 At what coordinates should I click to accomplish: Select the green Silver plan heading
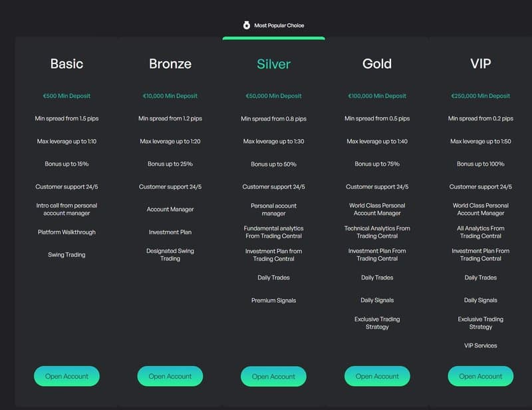(x=273, y=64)
